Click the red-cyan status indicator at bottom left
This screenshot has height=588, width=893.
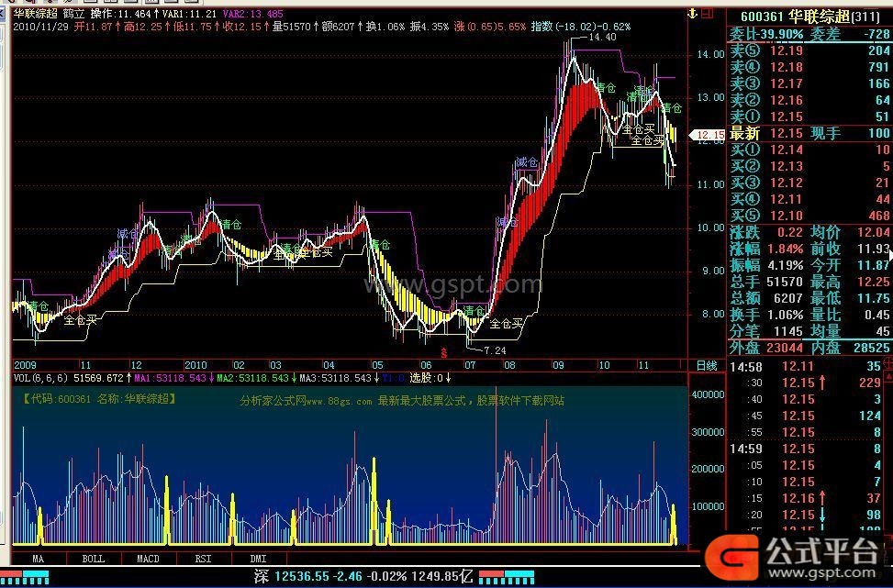click(24, 577)
